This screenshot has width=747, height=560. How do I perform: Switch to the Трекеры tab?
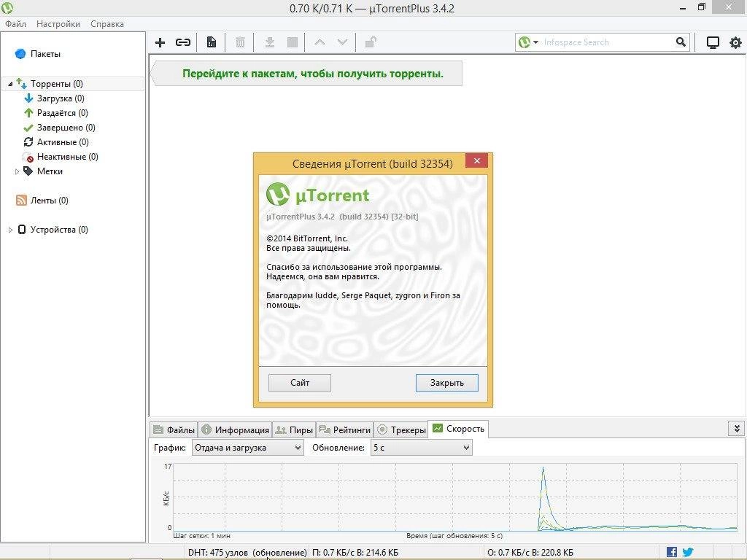click(x=401, y=429)
